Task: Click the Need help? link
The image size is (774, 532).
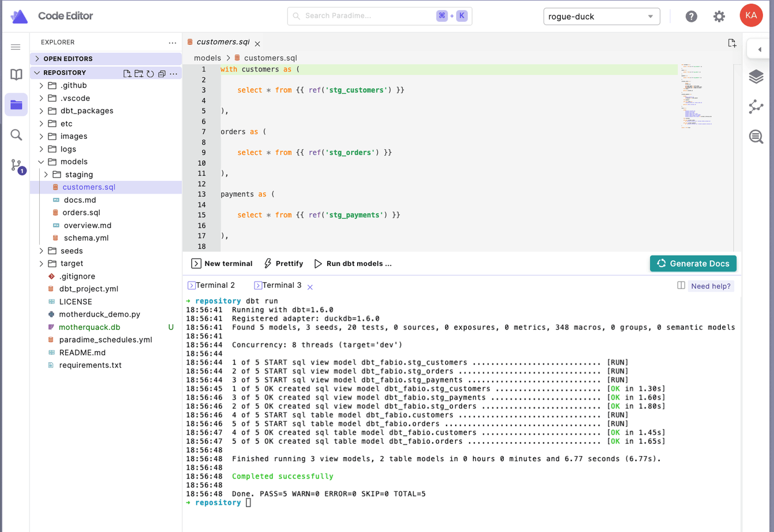Action: coord(711,286)
